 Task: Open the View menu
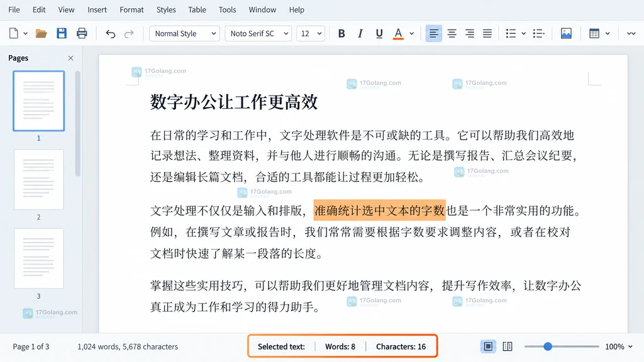click(66, 9)
